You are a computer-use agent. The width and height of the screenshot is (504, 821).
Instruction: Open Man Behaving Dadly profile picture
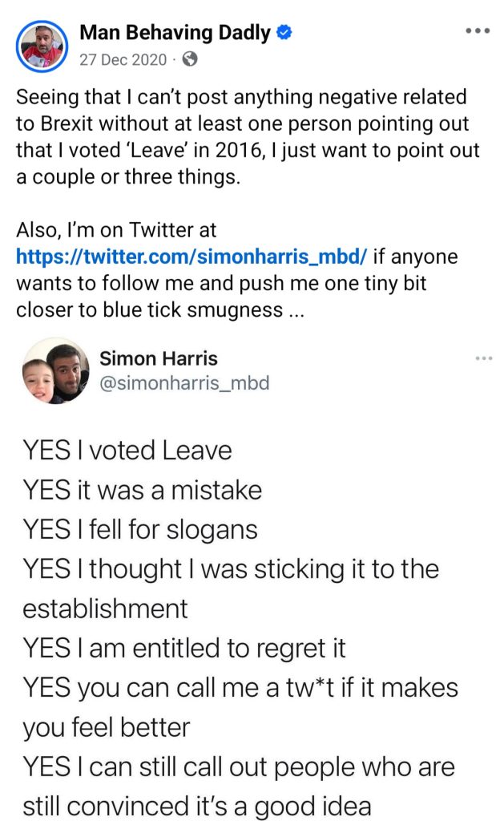tap(42, 45)
